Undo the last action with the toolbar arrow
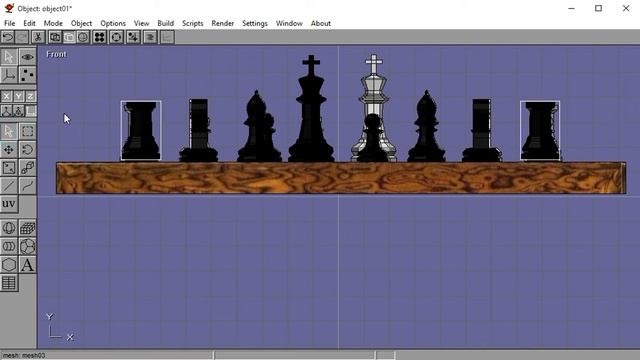640x360 pixels. [8, 37]
